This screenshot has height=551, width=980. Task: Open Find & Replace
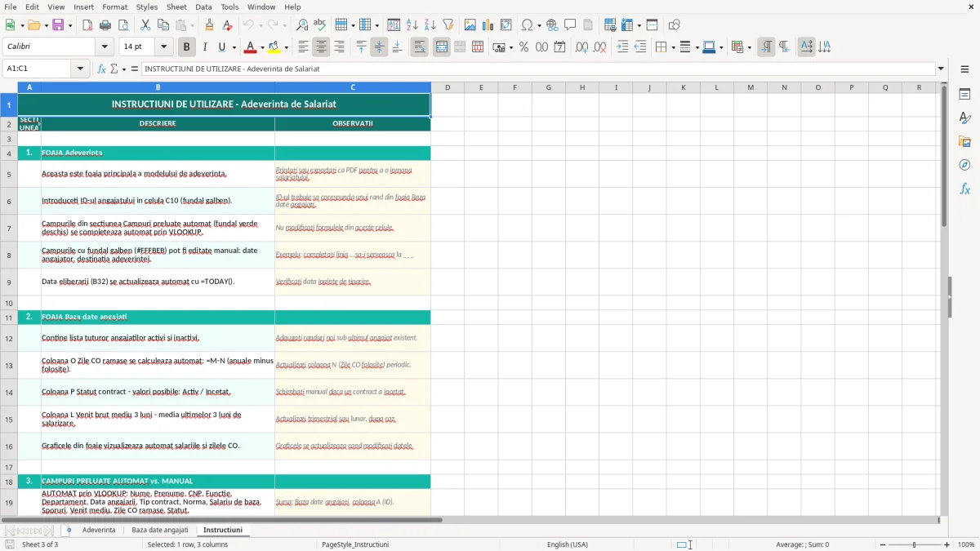click(x=302, y=25)
